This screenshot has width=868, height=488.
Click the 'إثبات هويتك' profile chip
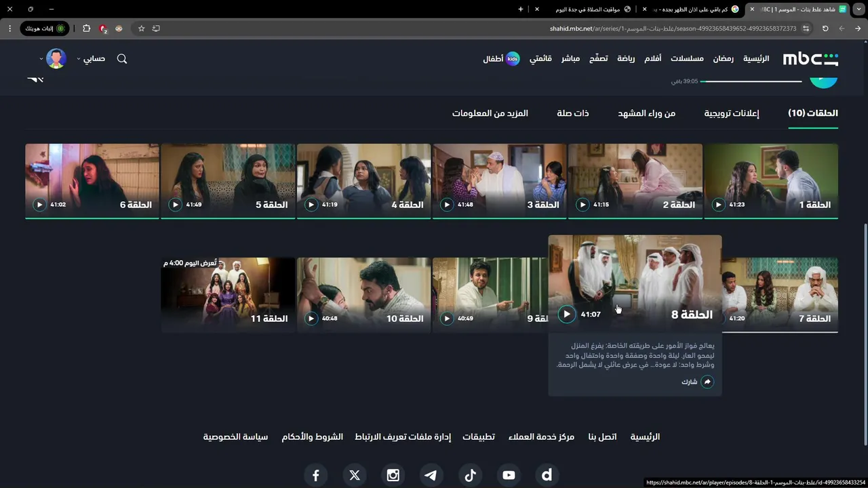tap(46, 28)
